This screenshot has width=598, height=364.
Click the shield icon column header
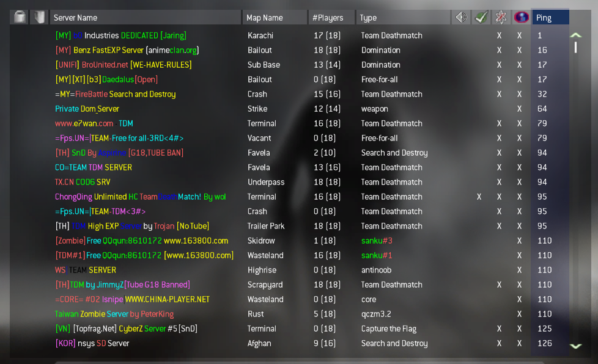point(39,17)
